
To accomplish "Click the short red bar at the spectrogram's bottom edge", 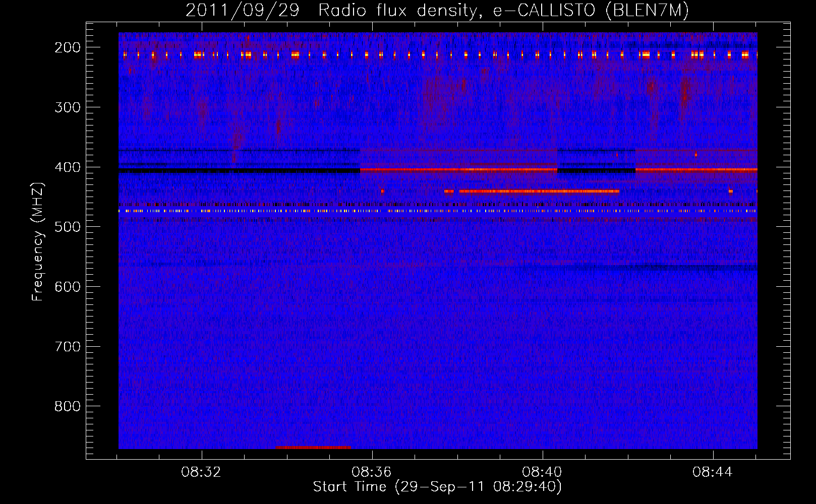I will point(313,448).
